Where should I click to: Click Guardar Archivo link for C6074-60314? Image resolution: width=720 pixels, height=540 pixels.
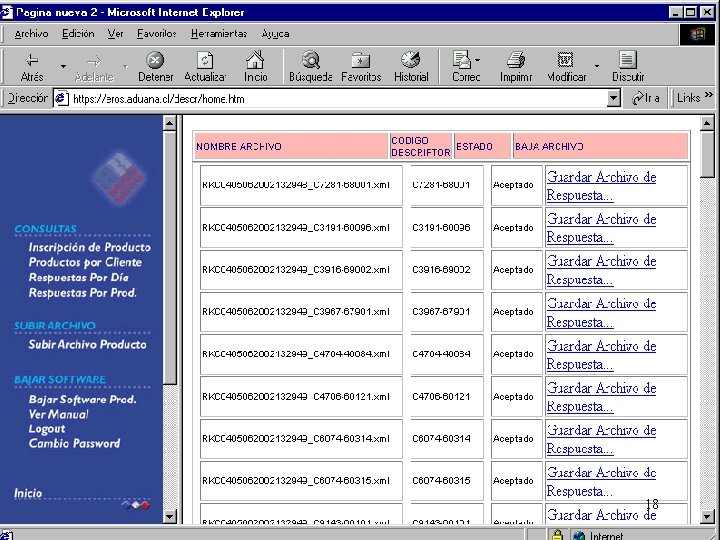[601, 439]
